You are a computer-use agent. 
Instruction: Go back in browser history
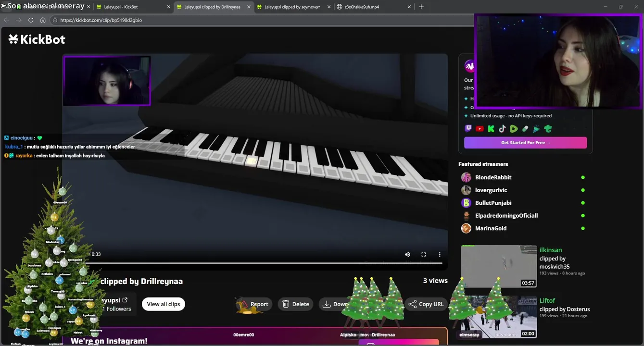[7, 20]
